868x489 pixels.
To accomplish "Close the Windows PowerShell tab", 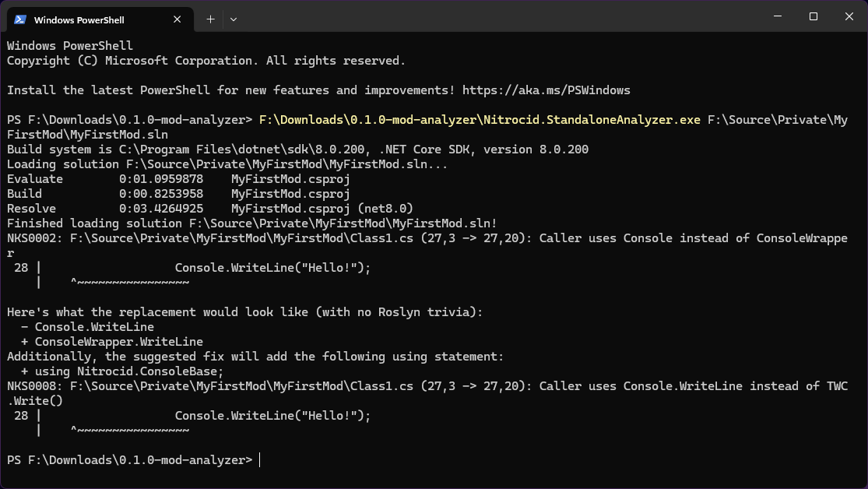I will pyautogui.click(x=180, y=19).
